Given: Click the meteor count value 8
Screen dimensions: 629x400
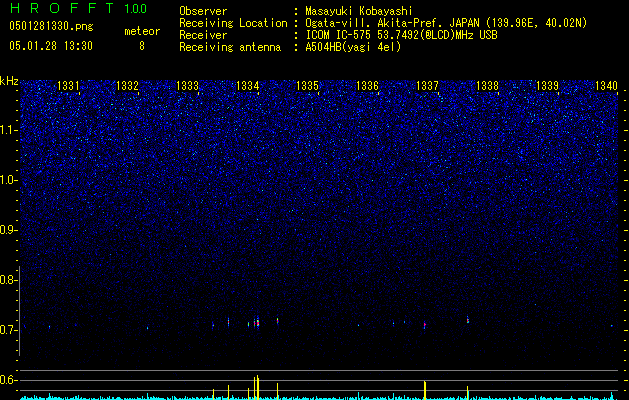Looking at the screenshot, I should point(142,46).
